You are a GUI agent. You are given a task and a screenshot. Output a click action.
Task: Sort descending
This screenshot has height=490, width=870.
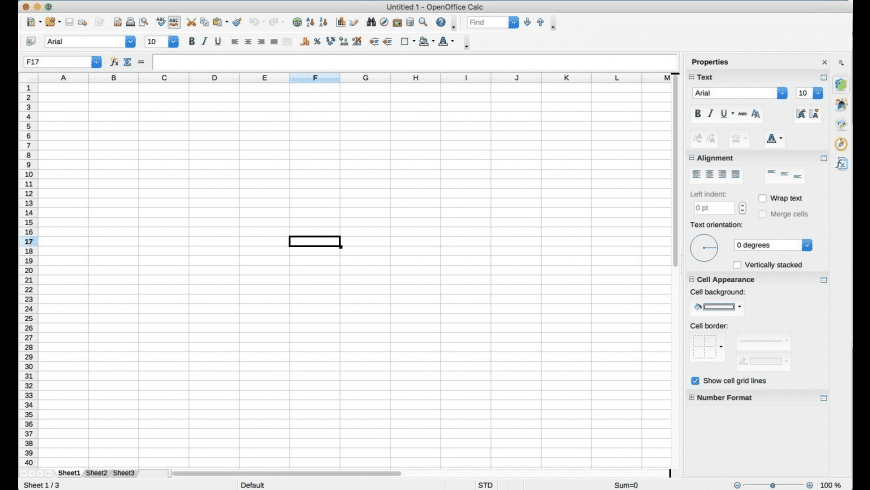[x=323, y=22]
